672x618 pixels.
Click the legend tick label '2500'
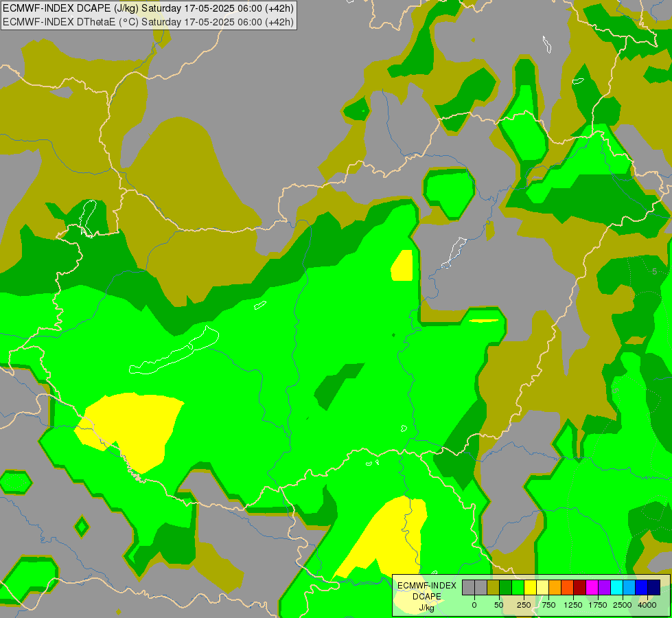pos(623,605)
